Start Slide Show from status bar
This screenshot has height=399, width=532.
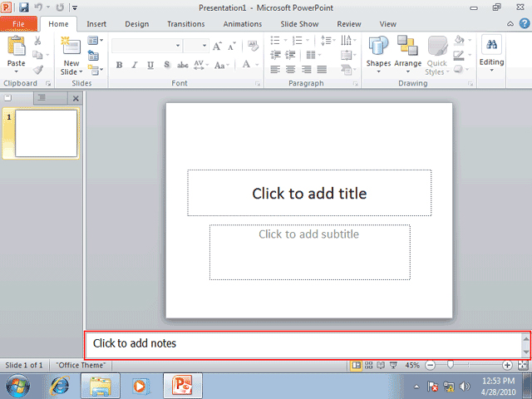coord(393,365)
